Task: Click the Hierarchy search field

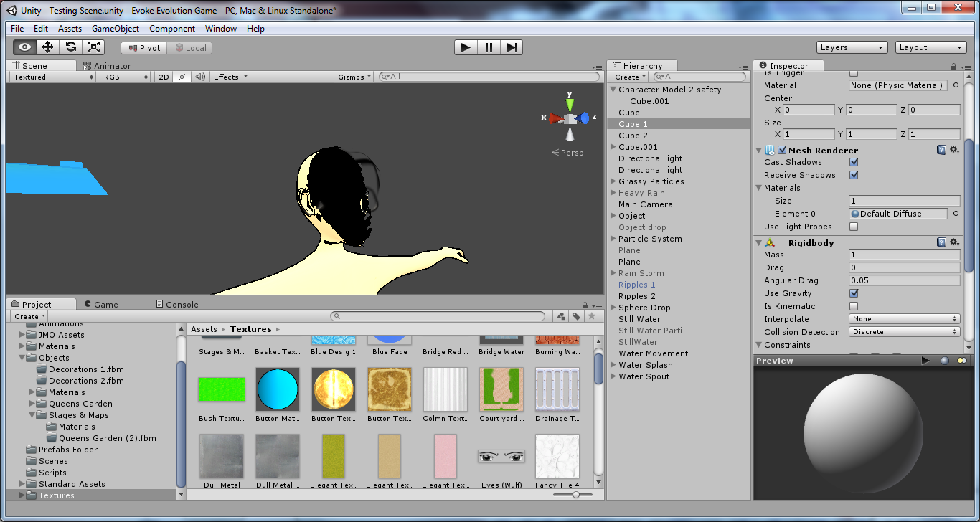Action: [699, 77]
